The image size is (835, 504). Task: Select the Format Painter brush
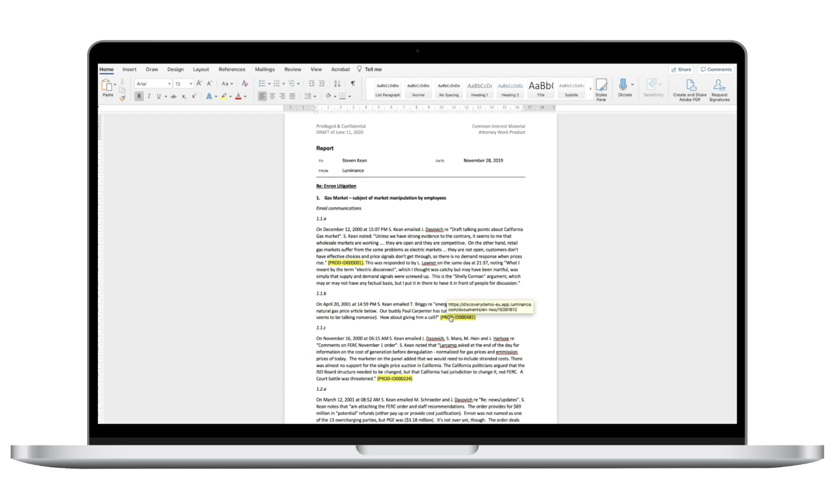(x=122, y=98)
